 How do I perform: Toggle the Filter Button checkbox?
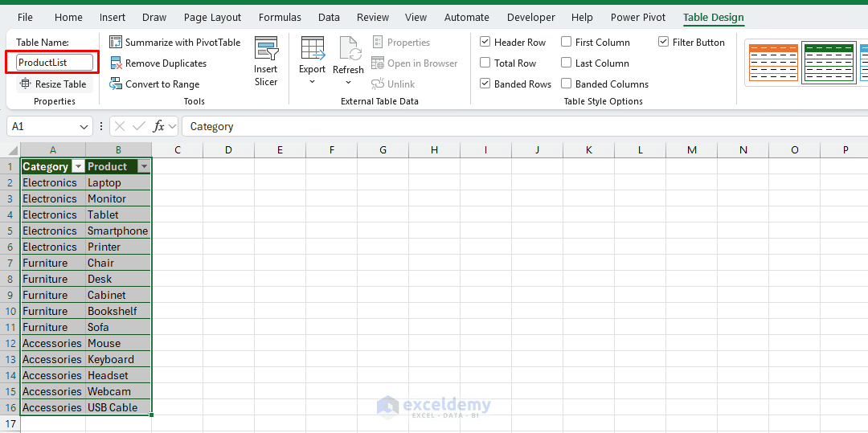(x=664, y=42)
